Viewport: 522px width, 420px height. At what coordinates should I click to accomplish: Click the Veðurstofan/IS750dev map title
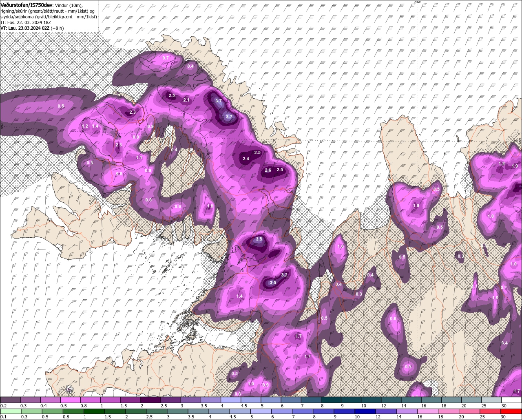point(27,5)
